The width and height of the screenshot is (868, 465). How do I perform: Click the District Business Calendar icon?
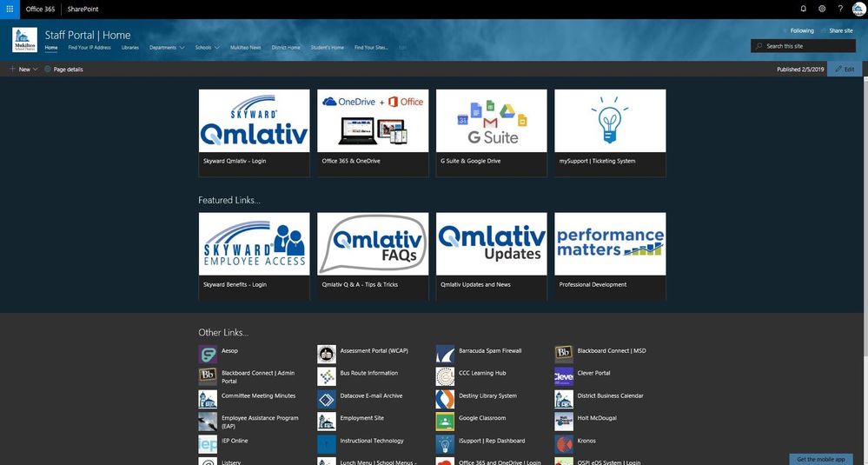[x=564, y=399]
